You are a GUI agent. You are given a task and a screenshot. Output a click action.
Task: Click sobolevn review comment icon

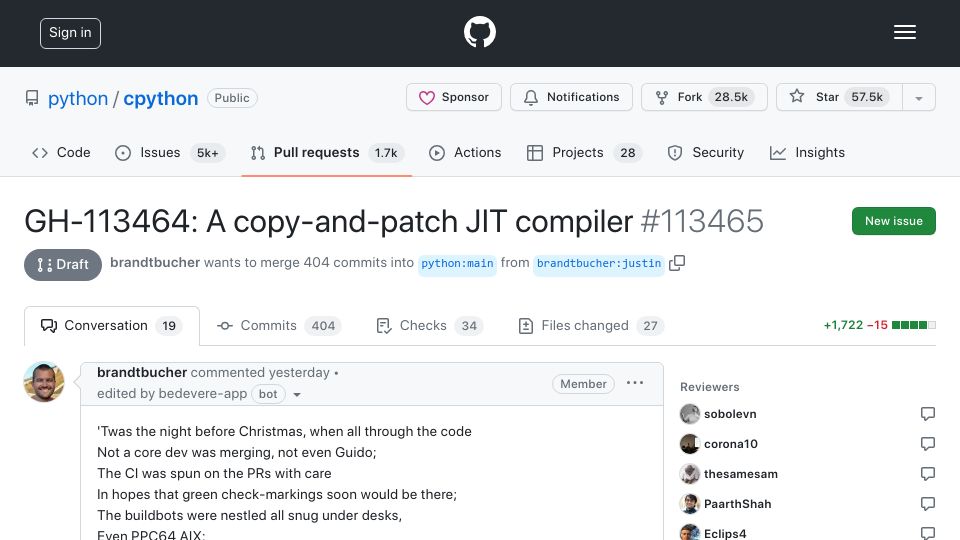(x=928, y=414)
